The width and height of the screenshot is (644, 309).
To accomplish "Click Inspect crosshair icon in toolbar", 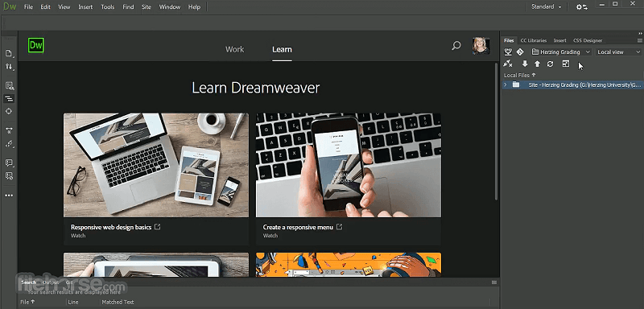I will (9, 111).
